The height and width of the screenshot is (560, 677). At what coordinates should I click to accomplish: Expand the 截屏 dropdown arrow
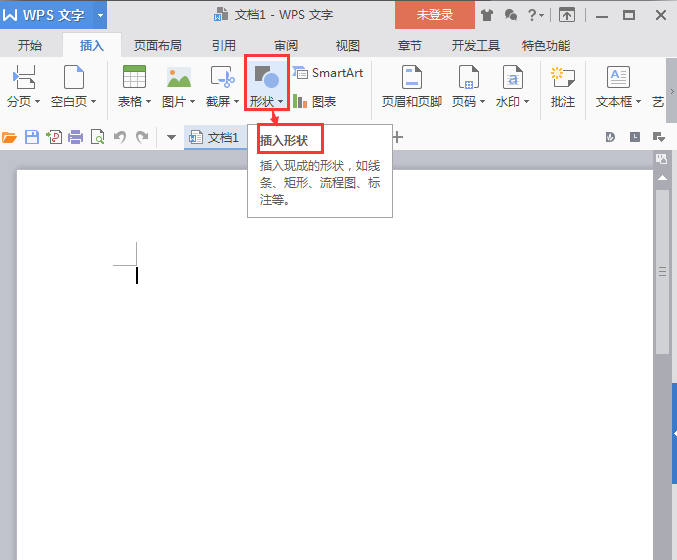(236, 102)
